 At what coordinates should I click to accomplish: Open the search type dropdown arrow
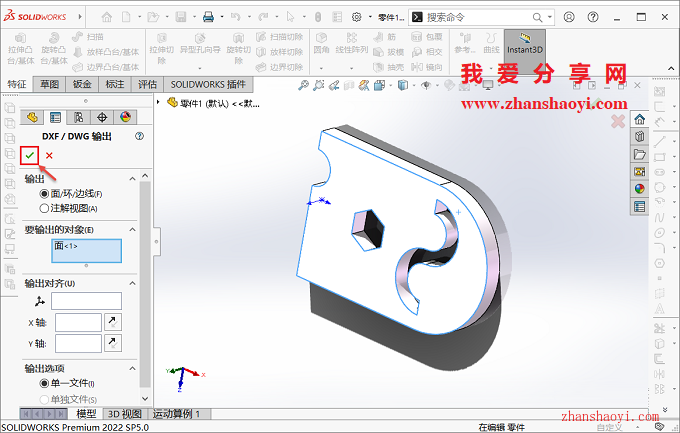(550, 17)
